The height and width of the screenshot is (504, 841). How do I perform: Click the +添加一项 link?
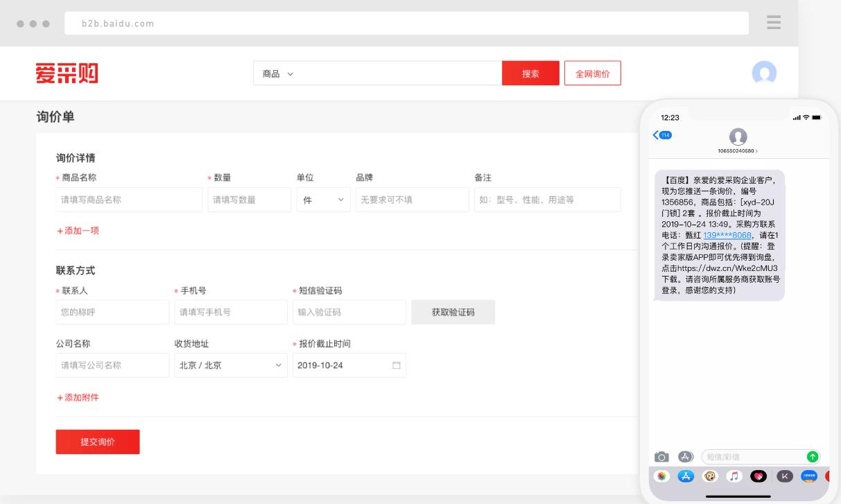[78, 230]
